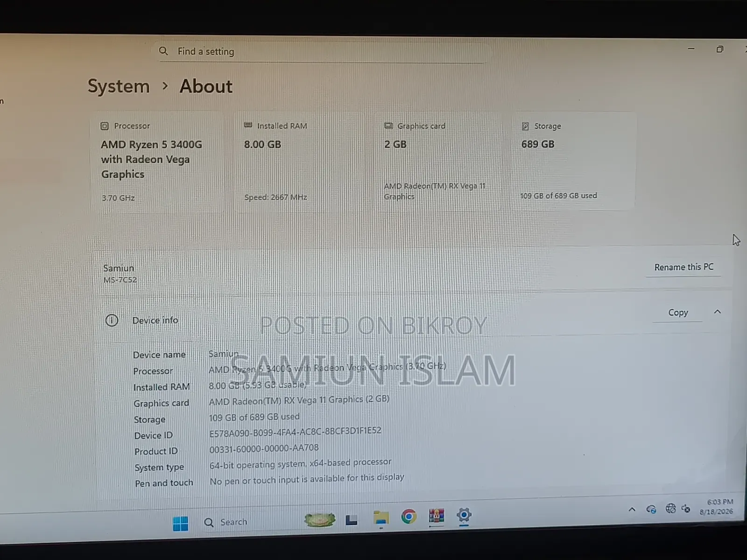Restore down the Settings window
This screenshot has width=747, height=560.
(x=720, y=49)
